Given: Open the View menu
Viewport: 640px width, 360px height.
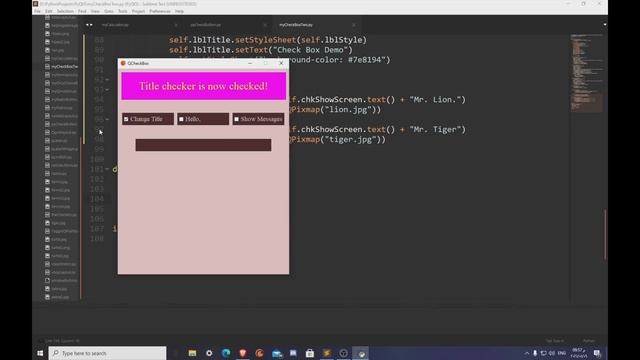Looking at the screenshot, I should 95,11.
